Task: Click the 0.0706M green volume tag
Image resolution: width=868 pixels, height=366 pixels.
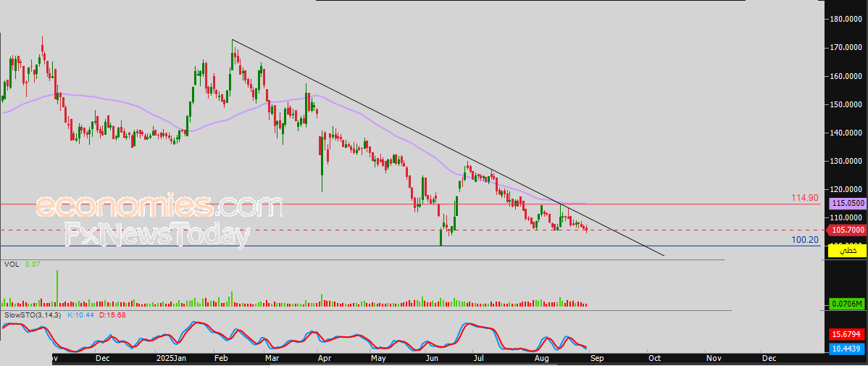Action: click(846, 304)
